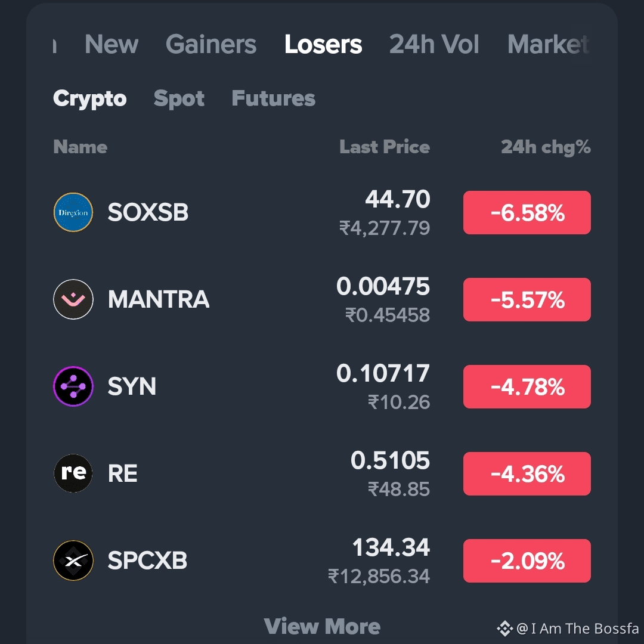
Task: Select the Crypto sub-filter
Action: (90, 99)
